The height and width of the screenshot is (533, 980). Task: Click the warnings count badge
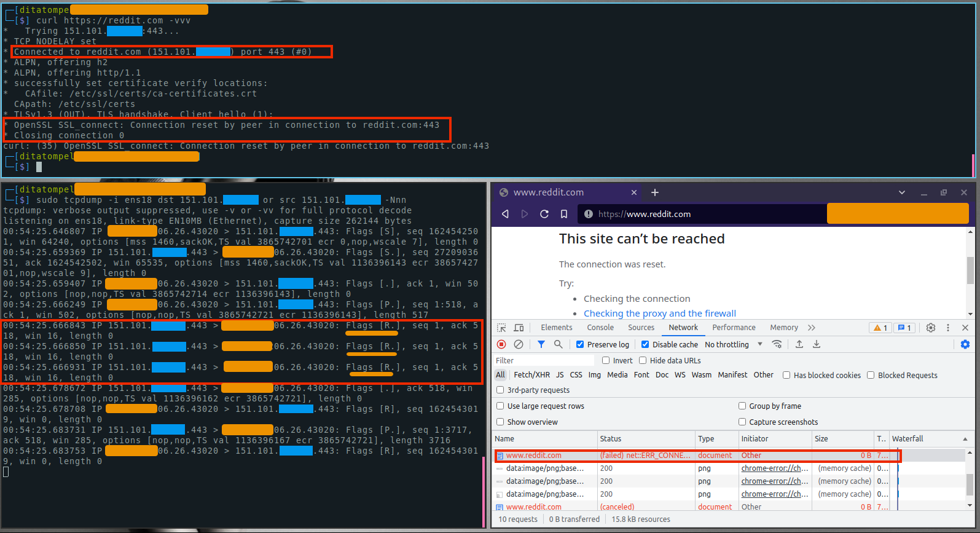880,328
